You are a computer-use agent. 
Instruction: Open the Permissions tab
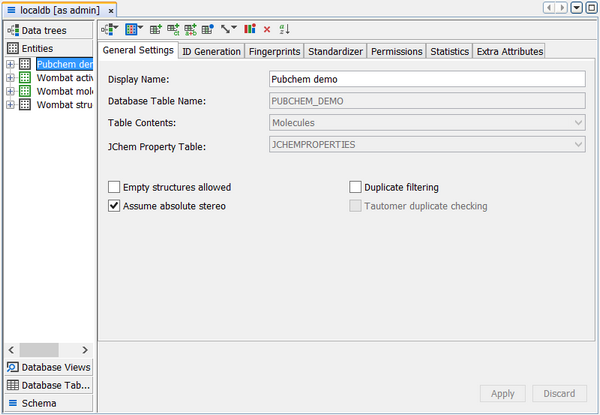tap(396, 51)
